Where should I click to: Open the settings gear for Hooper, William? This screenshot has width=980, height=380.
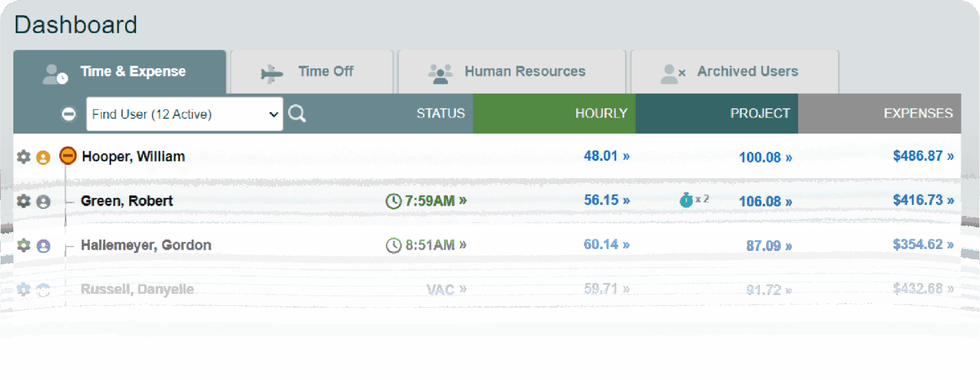(x=23, y=156)
